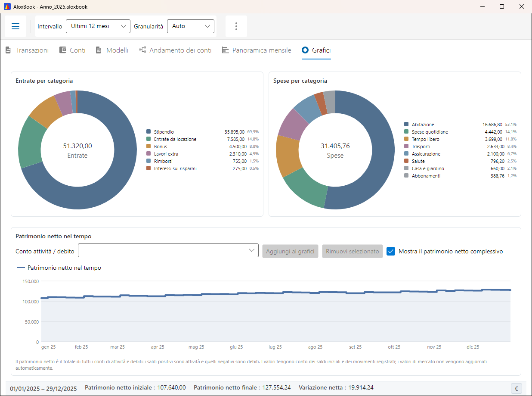Image resolution: width=532 pixels, height=396 pixels.
Task: Click the Rimuovi selezionato button
Action: pos(352,251)
